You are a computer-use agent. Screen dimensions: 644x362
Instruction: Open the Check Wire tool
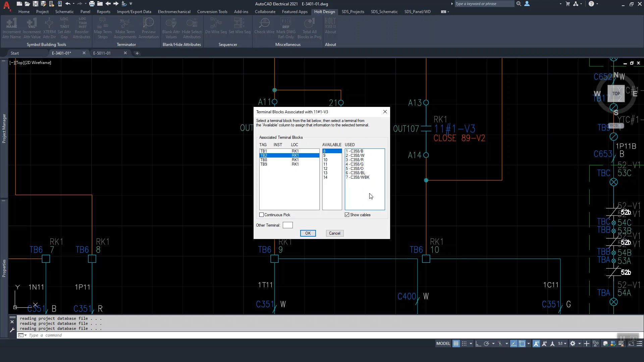(264, 27)
